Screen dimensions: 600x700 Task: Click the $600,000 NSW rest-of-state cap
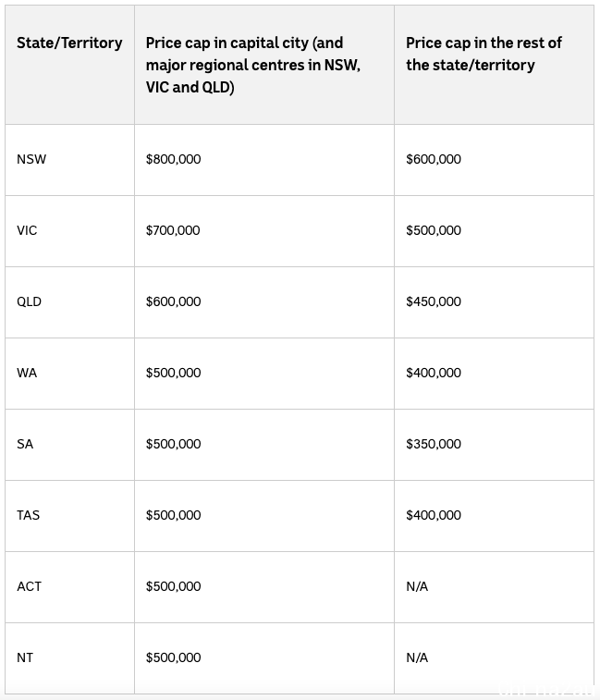[x=434, y=159]
